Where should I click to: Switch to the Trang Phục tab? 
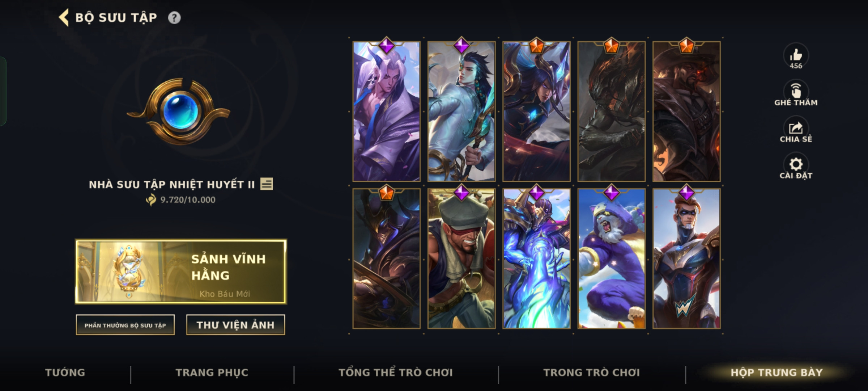[212, 373]
